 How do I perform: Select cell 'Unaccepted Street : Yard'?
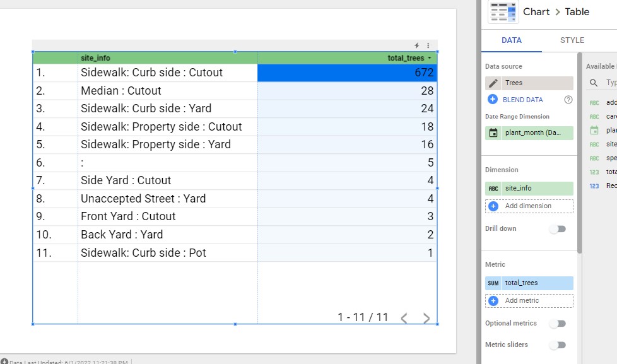(x=168, y=199)
